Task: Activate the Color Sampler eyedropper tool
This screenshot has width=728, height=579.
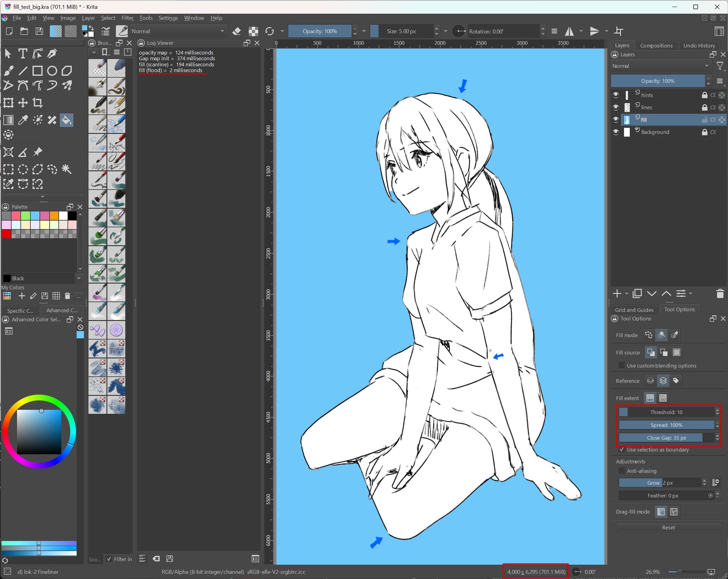Action: 23,120
